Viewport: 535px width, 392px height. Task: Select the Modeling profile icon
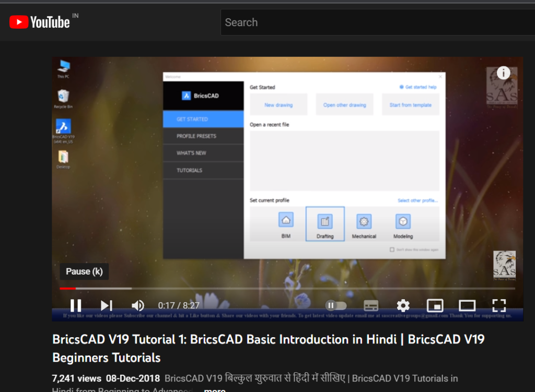[x=402, y=221]
